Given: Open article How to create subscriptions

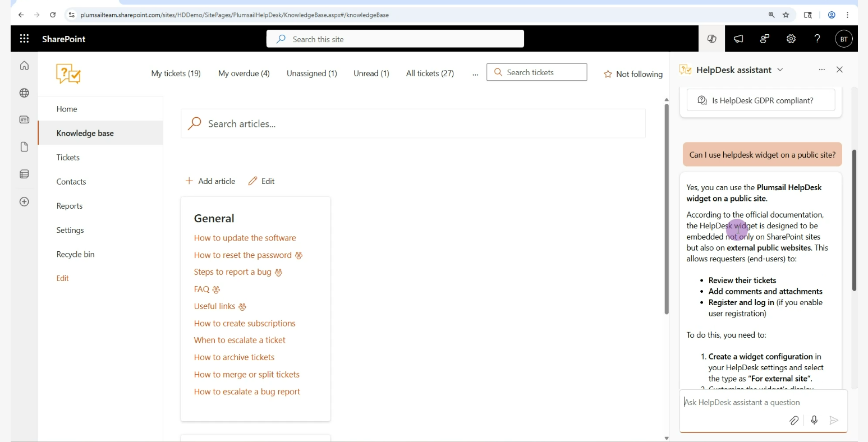Looking at the screenshot, I should pyautogui.click(x=245, y=324).
